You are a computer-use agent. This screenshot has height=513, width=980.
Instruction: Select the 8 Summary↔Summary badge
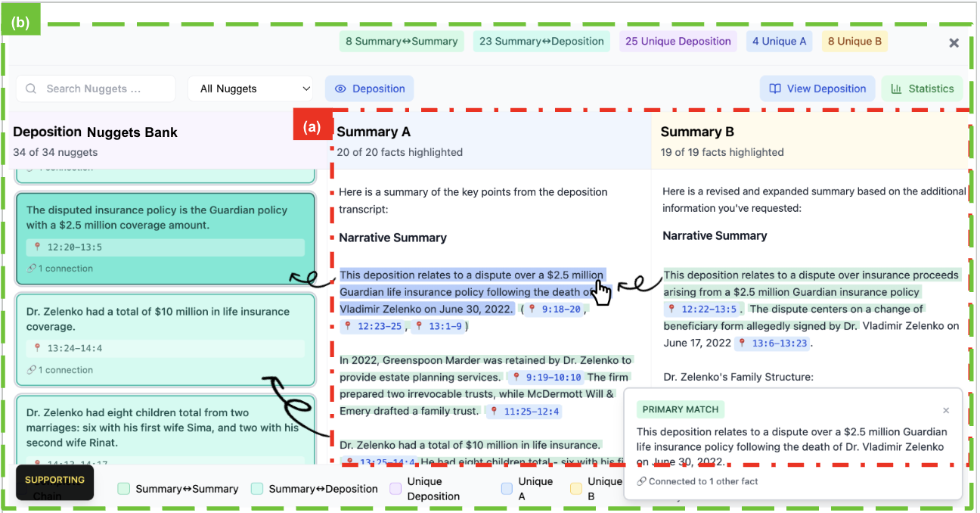(402, 42)
